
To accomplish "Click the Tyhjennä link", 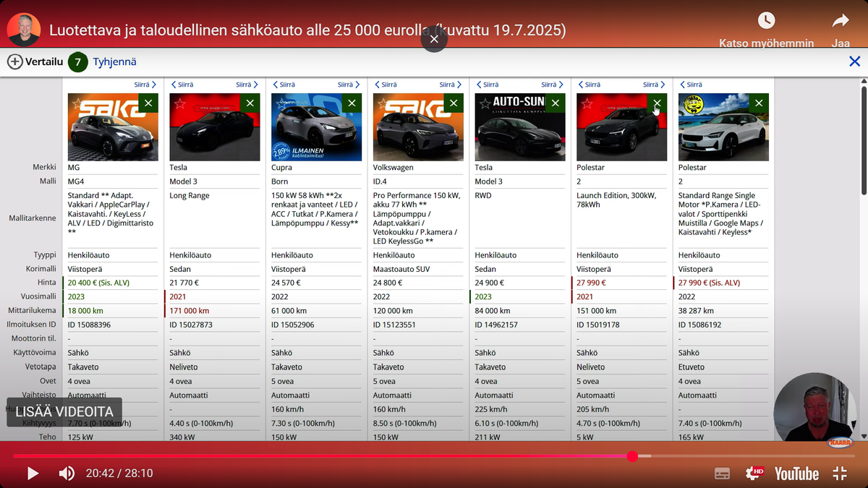I will point(114,62).
